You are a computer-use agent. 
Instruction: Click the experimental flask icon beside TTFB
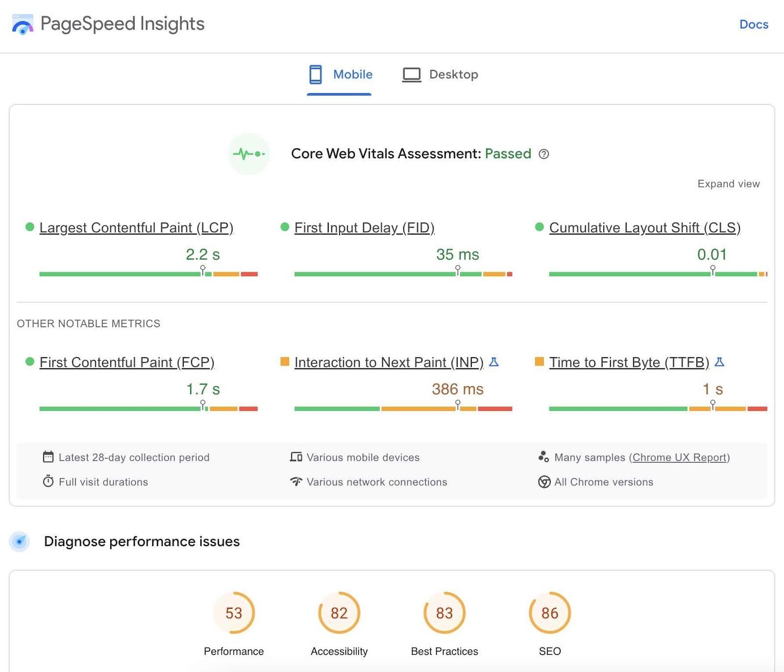[x=718, y=362]
